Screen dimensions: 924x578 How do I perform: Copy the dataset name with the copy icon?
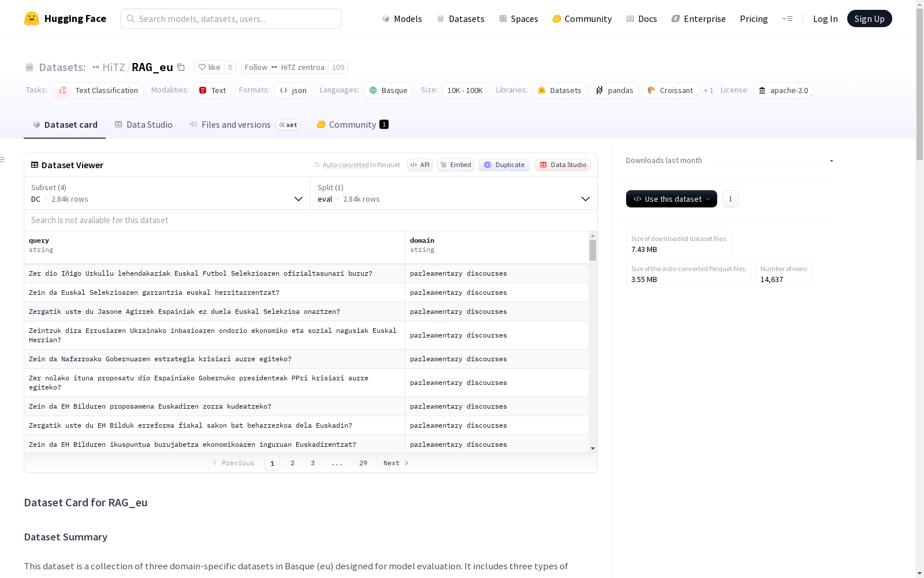coord(181,67)
